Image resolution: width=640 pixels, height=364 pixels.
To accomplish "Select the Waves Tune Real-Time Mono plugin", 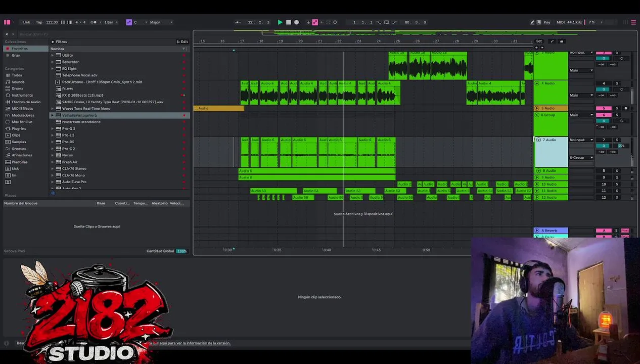I will tap(86, 108).
